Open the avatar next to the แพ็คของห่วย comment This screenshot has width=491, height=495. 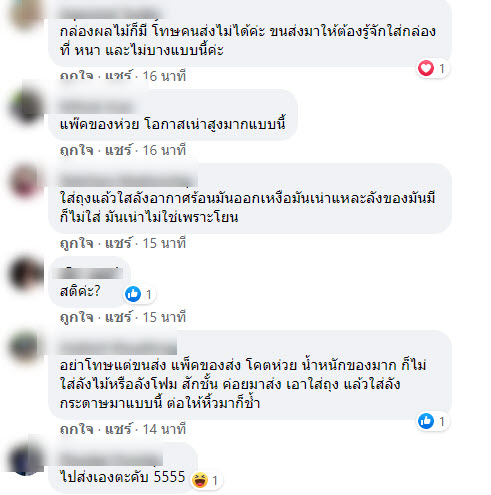pyautogui.click(x=26, y=106)
